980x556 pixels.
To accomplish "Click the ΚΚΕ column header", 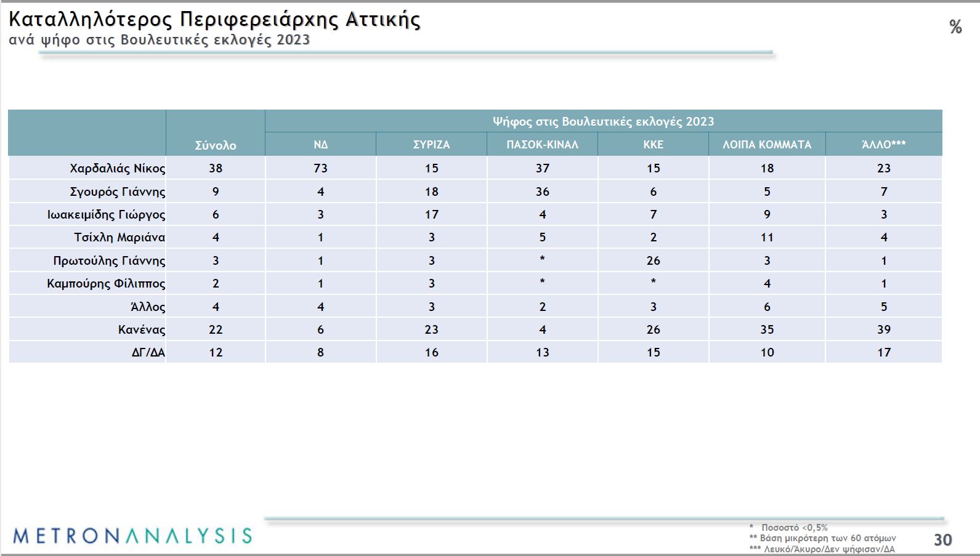I will pyautogui.click(x=653, y=145).
